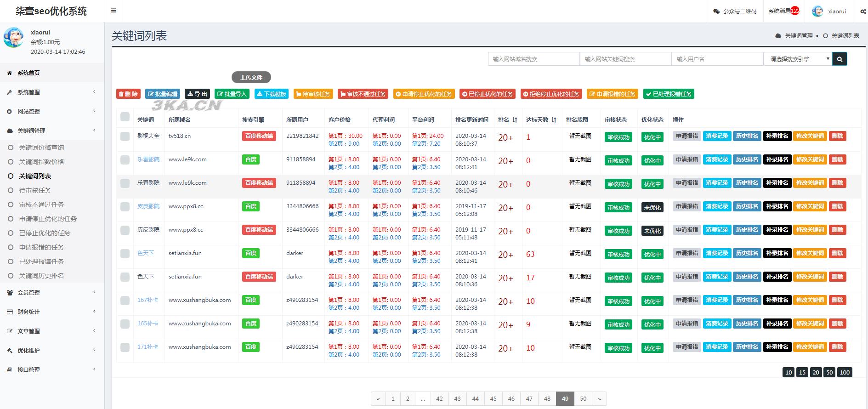868x409 pixels.
Task: Set page size to 100
Action: tap(845, 373)
